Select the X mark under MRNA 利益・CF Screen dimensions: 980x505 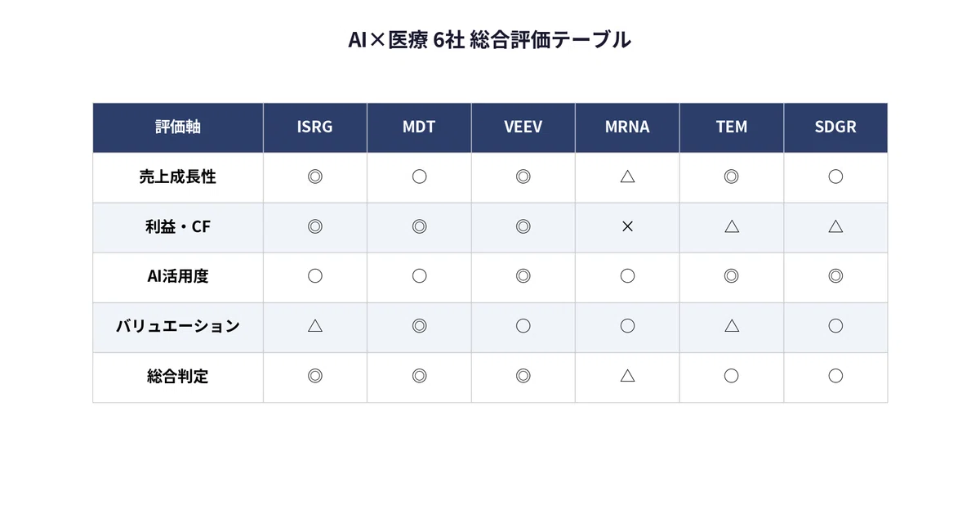click(627, 226)
